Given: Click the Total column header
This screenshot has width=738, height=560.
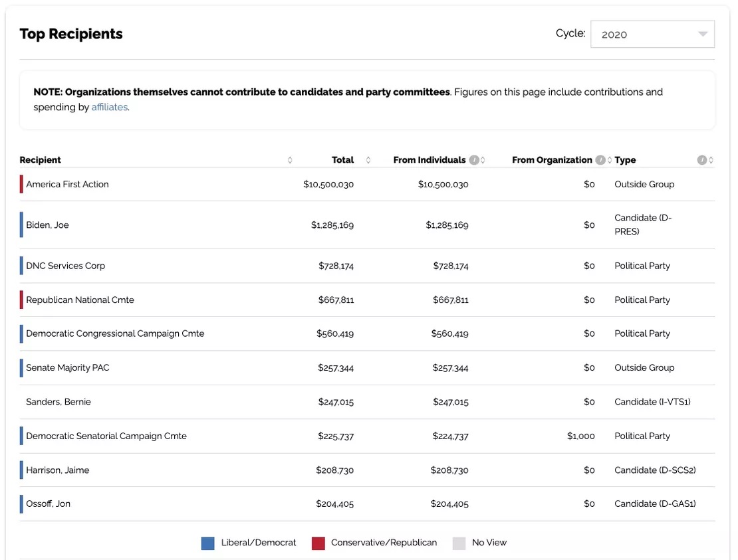Looking at the screenshot, I should [x=342, y=160].
